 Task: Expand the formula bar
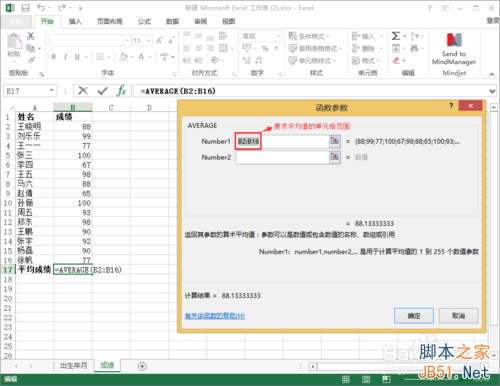click(492, 91)
